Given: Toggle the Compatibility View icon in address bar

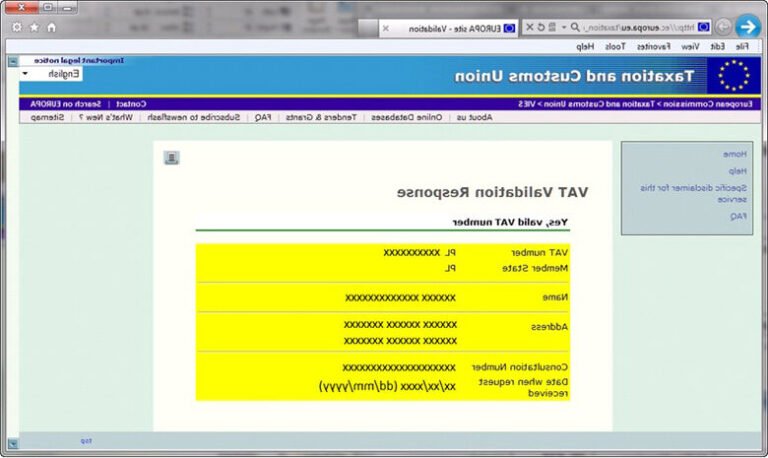Looking at the screenshot, I should click(552, 27).
